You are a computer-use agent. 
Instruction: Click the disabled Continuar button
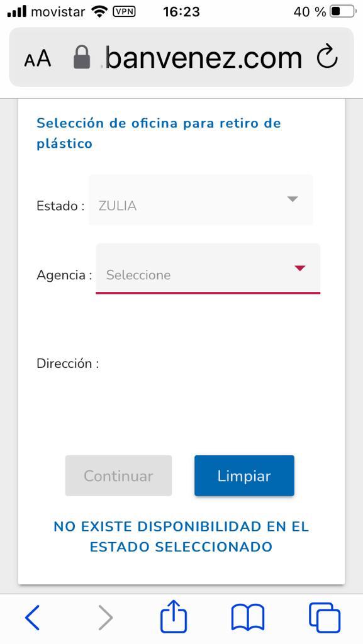tap(118, 475)
